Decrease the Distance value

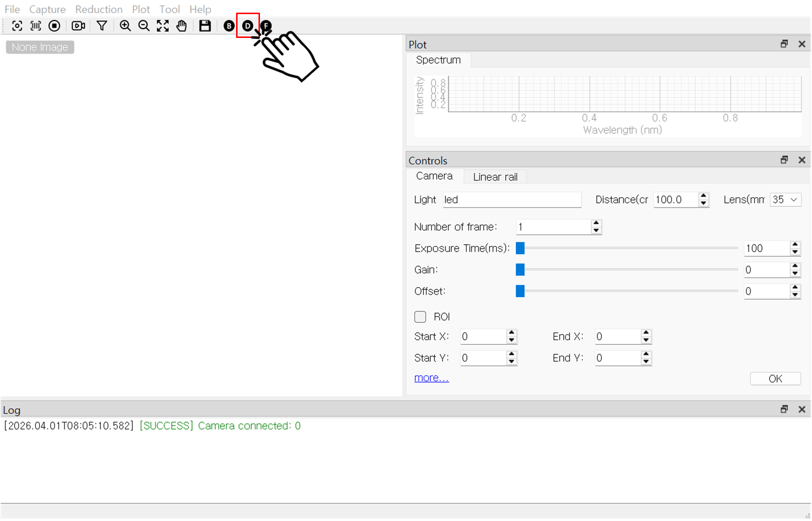tap(703, 203)
